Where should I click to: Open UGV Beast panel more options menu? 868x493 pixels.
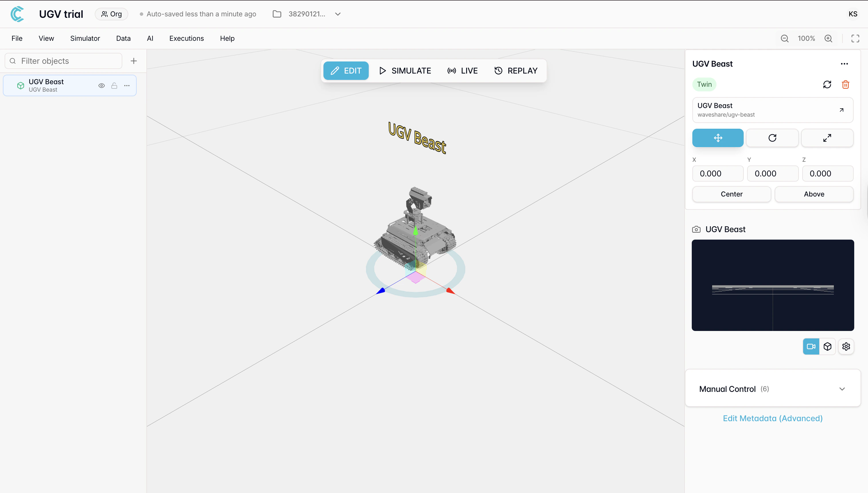coord(844,64)
